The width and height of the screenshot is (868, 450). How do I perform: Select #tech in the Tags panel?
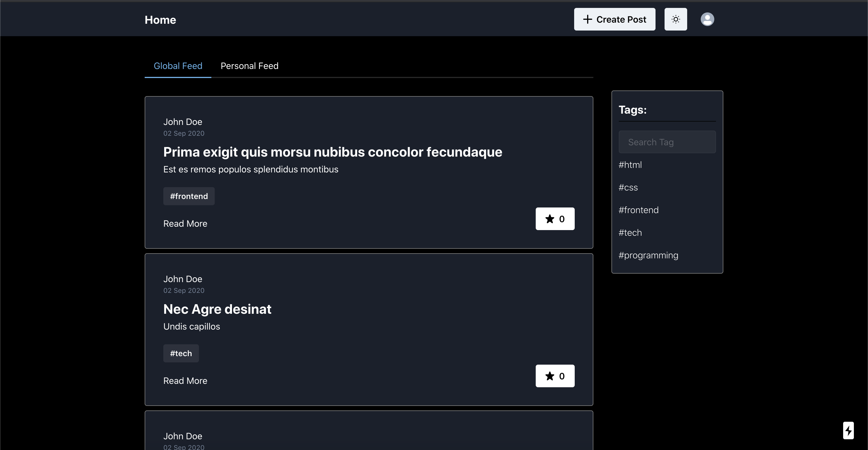coord(630,233)
